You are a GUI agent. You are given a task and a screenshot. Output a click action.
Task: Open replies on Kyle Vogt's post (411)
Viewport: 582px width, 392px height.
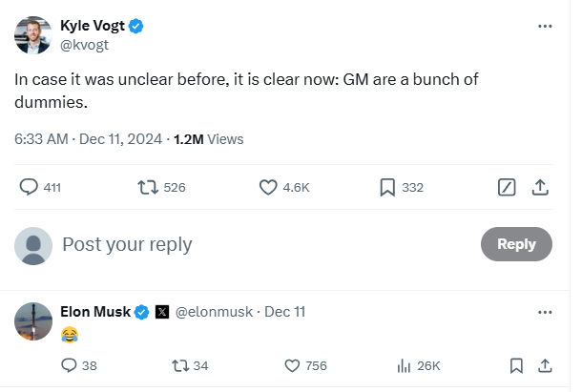[x=29, y=188]
